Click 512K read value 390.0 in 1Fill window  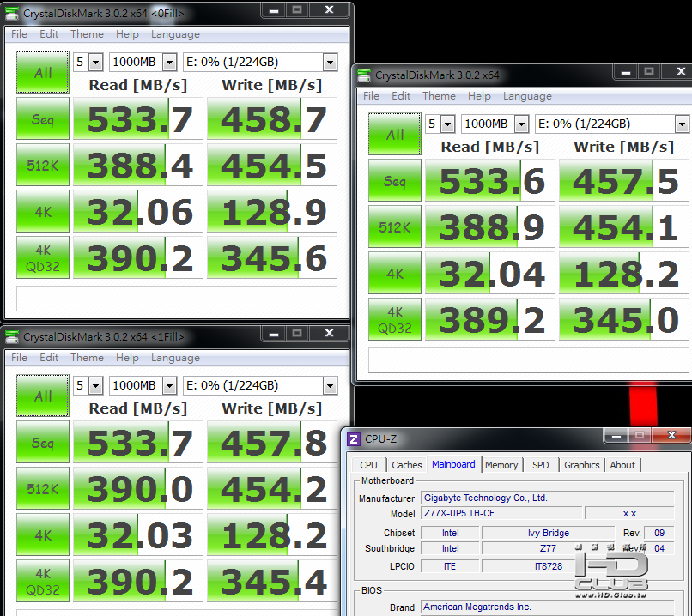(138, 488)
